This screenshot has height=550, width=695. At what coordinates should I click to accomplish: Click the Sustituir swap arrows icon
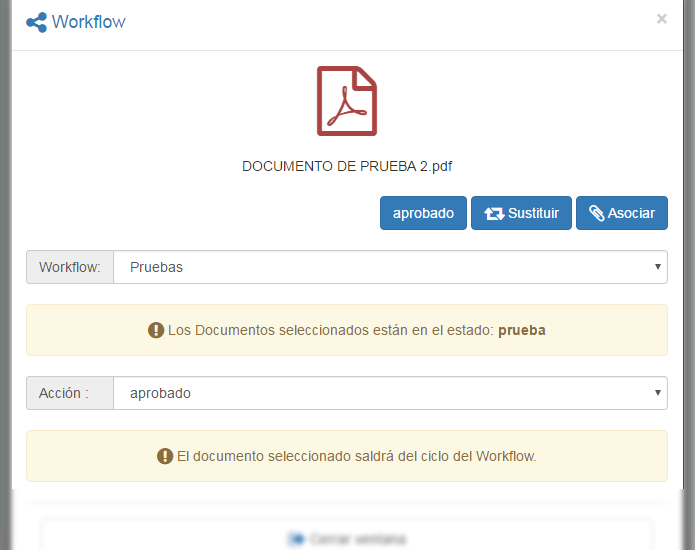494,213
